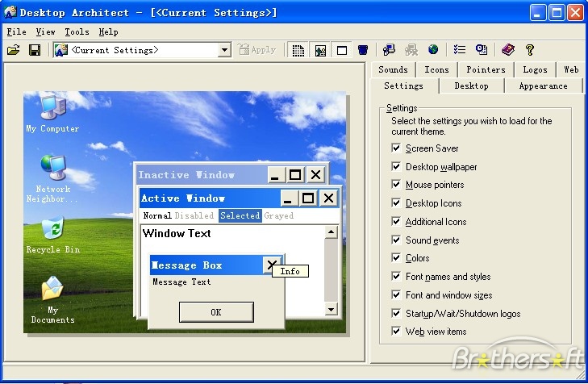Click the Active Window preview maximize button
Image resolution: width=588 pixels, height=384 pixels.
point(308,198)
